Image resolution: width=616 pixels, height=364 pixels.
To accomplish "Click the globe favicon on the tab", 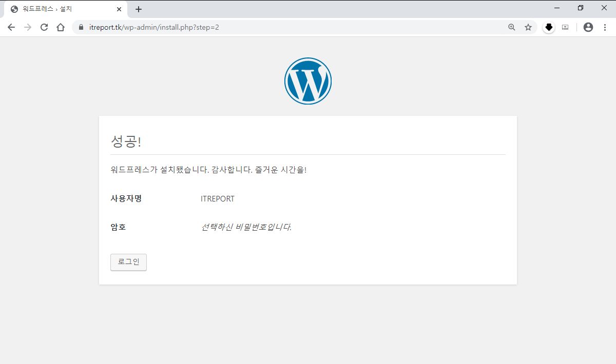I will coord(14,9).
